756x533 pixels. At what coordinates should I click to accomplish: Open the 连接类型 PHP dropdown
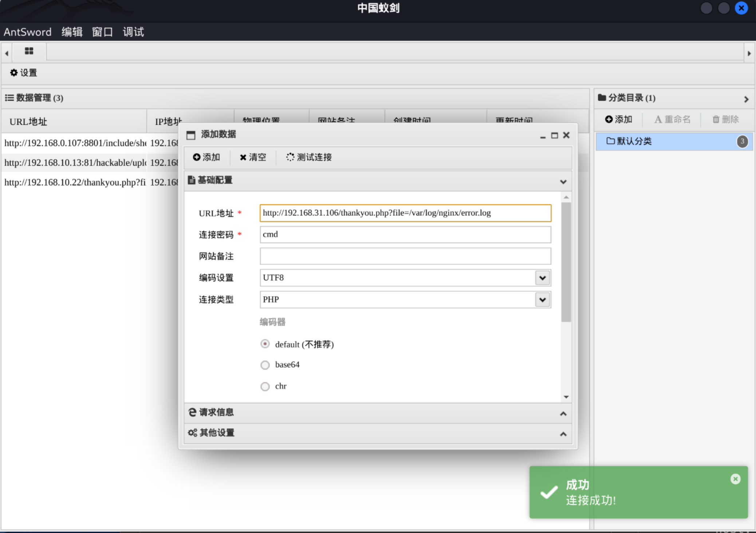542,300
